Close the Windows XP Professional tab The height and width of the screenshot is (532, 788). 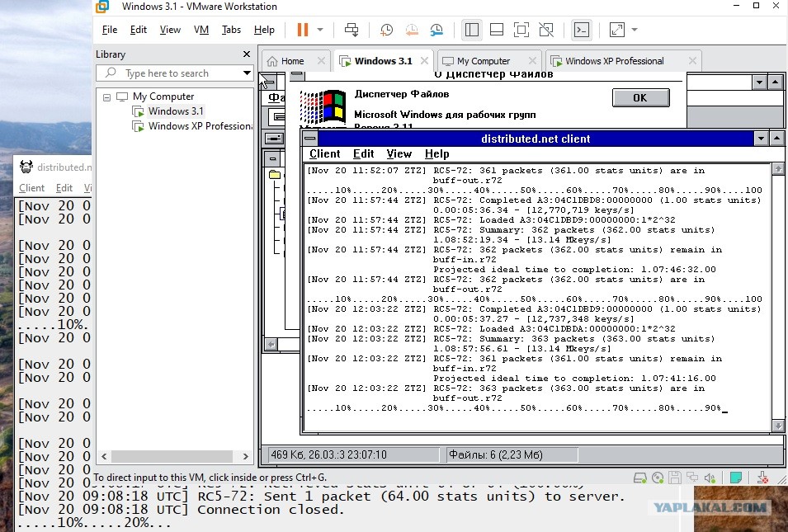click(x=692, y=61)
